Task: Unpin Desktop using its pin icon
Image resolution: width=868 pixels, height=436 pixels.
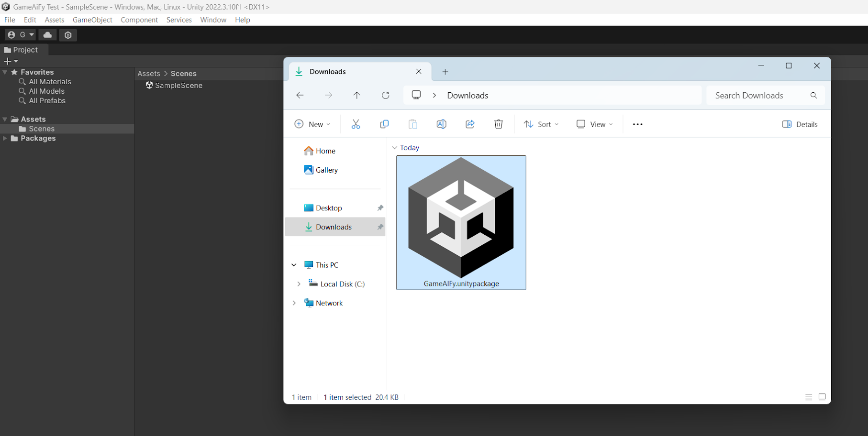Action: point(380,208)
